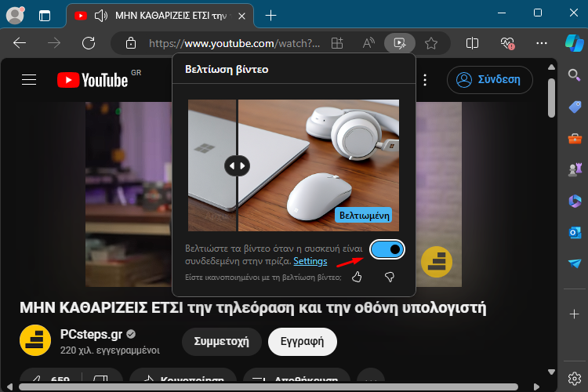
Task: Give thumbs up feedback on video enhancement
Action: coord(357,278)
